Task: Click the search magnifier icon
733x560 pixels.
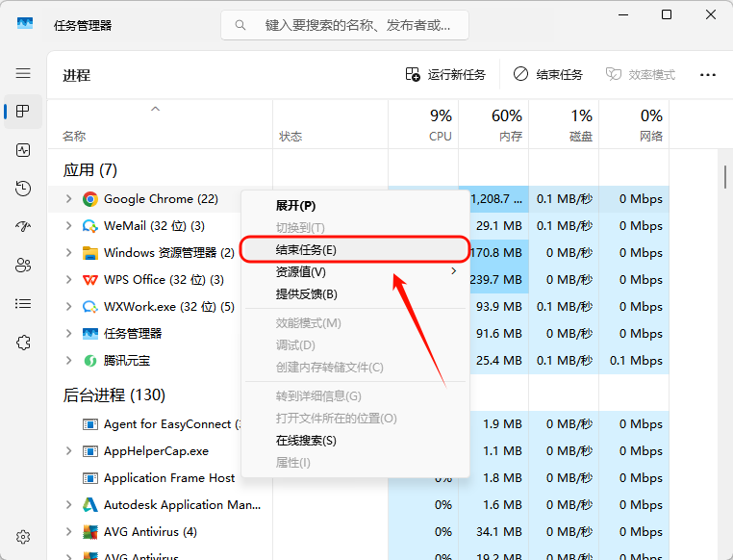Action: 240,25
